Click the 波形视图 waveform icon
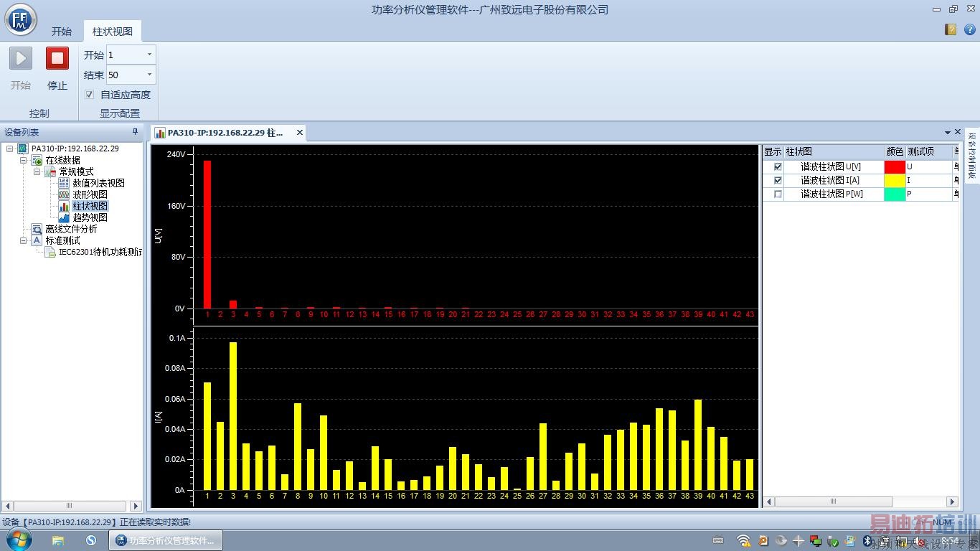Viewport: 980px width, 551px height. (x=64, y=194)
